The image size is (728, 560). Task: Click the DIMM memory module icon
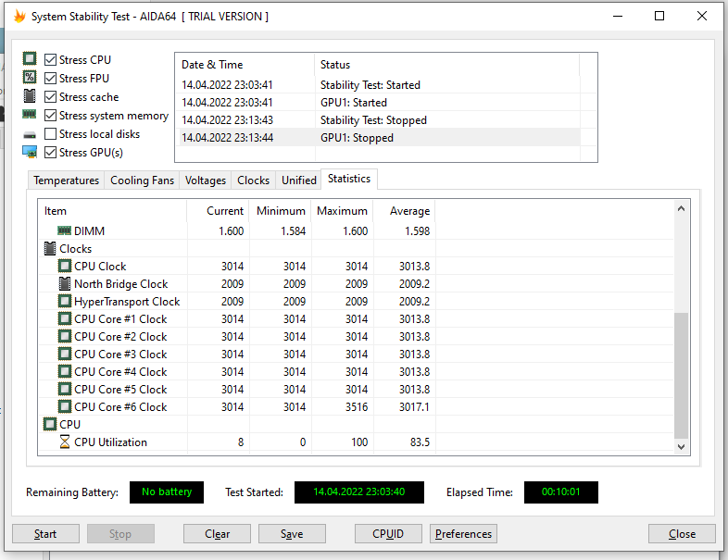pos(64,230)
